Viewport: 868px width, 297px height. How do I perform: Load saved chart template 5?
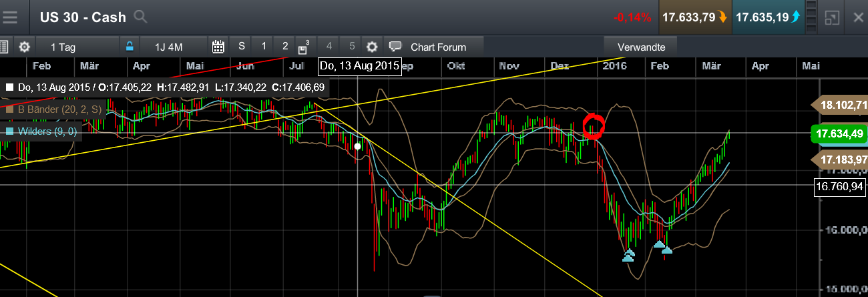[351, 47]
